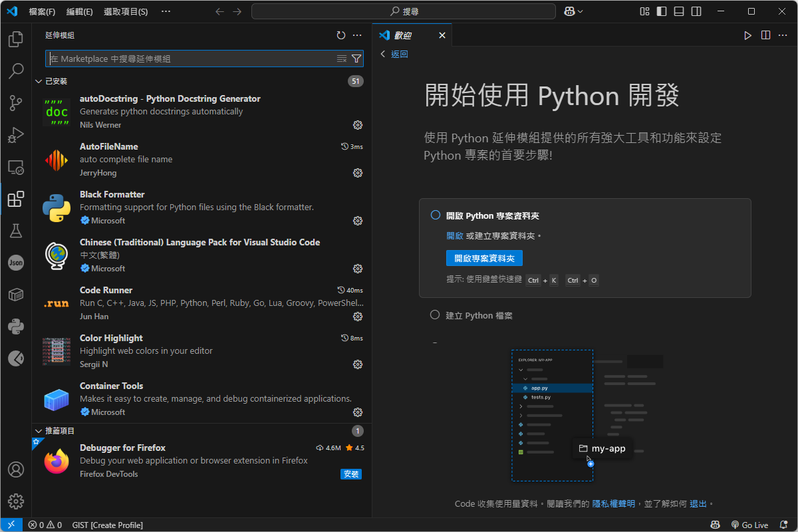Open the Explorer view in activity bar

[x=15, y=39]
